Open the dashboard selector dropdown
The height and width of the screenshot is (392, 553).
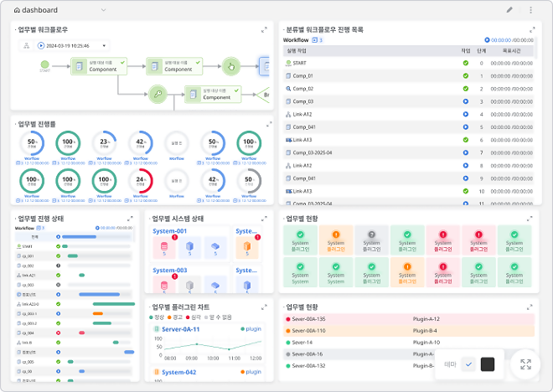103,10
